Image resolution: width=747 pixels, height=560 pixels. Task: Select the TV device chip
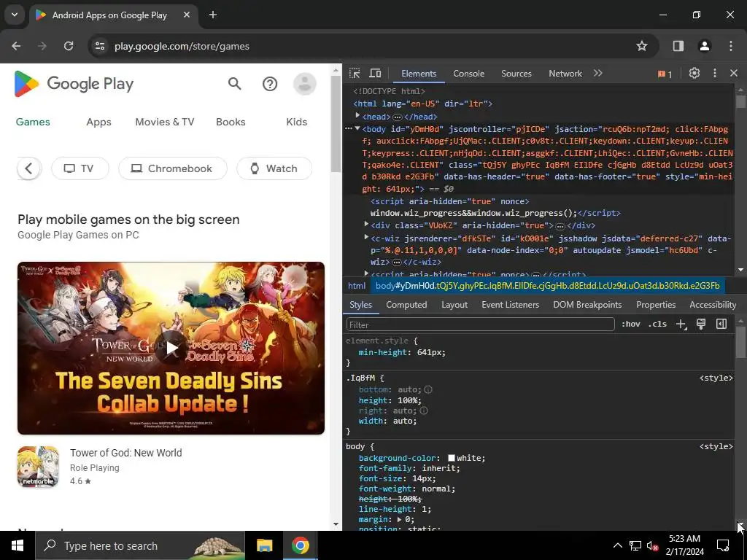(x=80, y=168)
